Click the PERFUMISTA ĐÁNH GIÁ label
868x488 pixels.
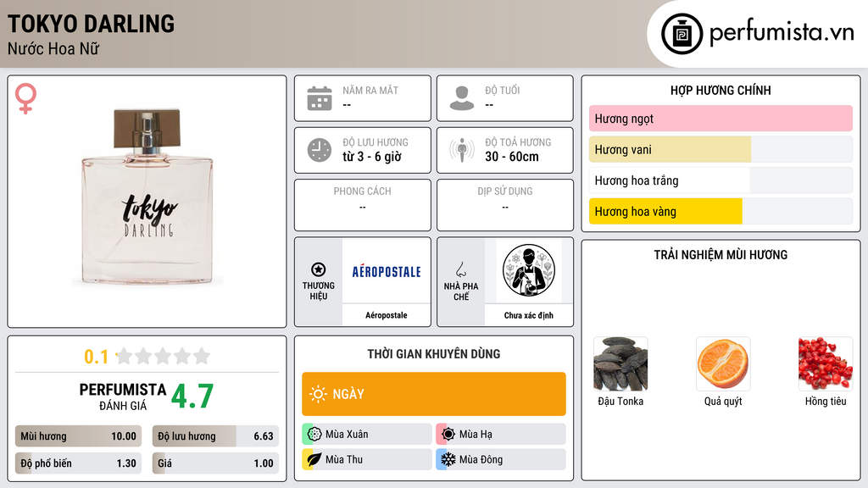click(123, 396)
